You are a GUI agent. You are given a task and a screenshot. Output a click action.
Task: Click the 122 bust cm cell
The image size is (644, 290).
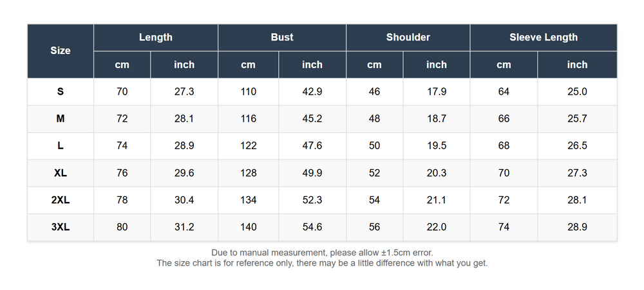249,145
